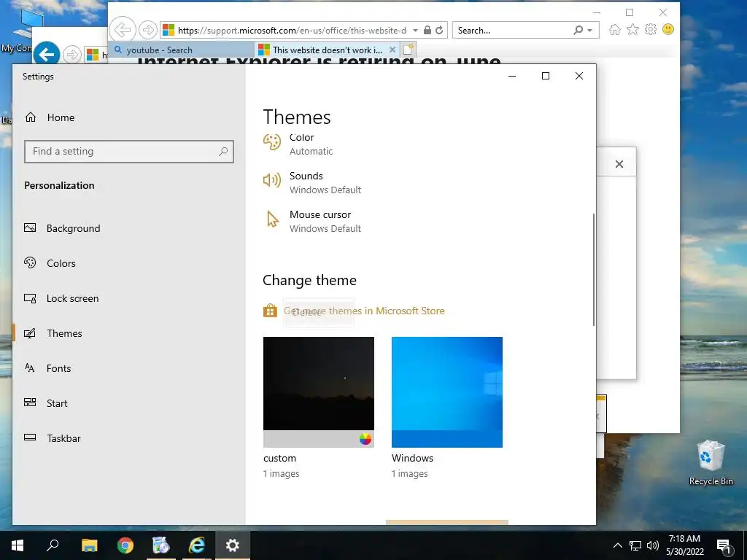This screenshot has height=560, width=747.
Task: Open Internet Explorer Home icon
Action: [614, 30]
